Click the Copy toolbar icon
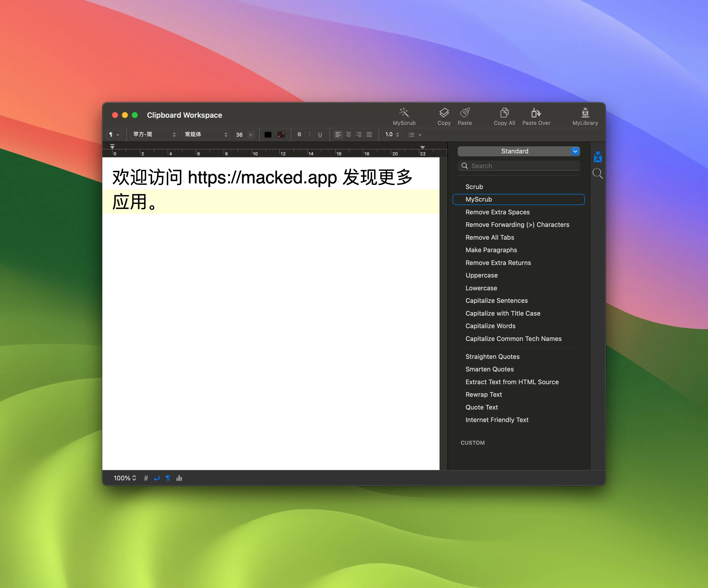Screen dimensions: 708x588 (444, 113)
